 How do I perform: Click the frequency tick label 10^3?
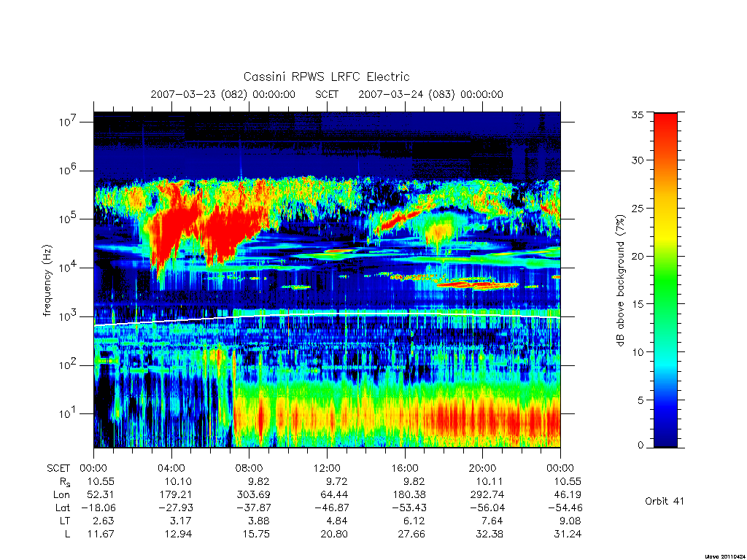69,316
